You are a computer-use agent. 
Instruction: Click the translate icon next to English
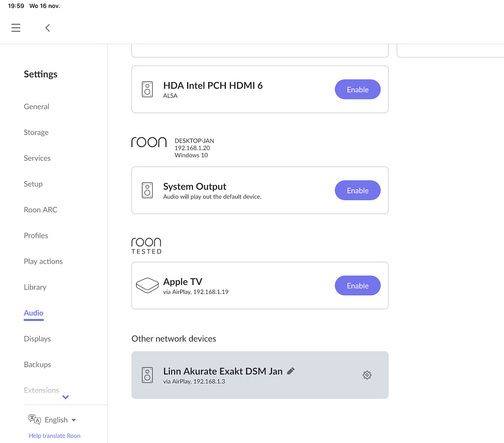click(x=34, y=419)
